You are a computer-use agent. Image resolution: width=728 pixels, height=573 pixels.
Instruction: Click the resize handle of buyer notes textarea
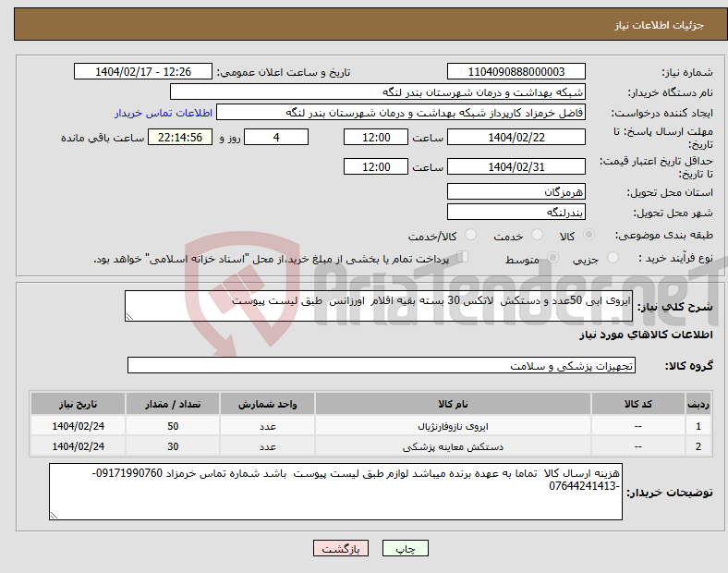click(x=54, y=516)
